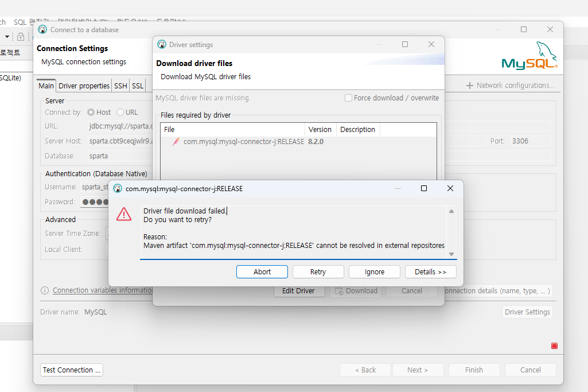Open the Main tab
Screen dimensions: 588x392
pyautogui.click(x=46, y=86)
